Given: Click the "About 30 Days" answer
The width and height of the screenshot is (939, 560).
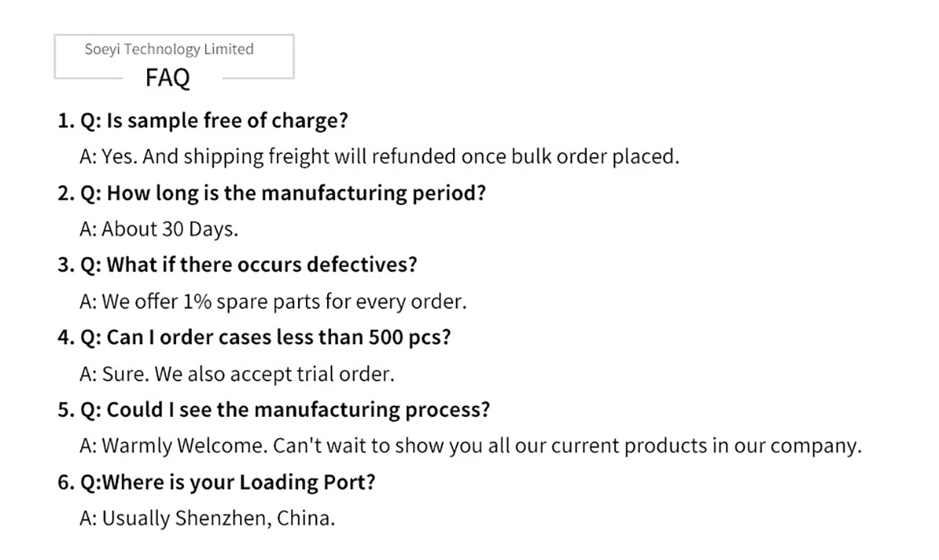Looking at the screenshot, I should click(x=159, y=230).
